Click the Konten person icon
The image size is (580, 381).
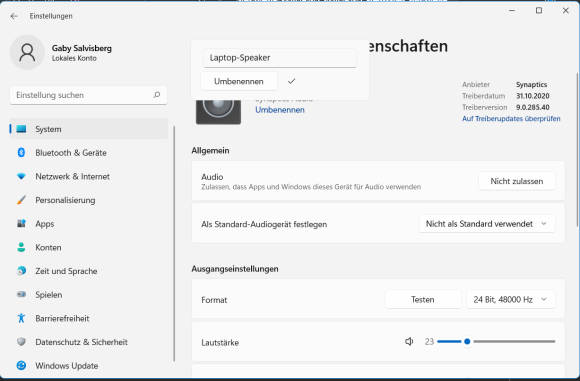[x=21, y=247]
